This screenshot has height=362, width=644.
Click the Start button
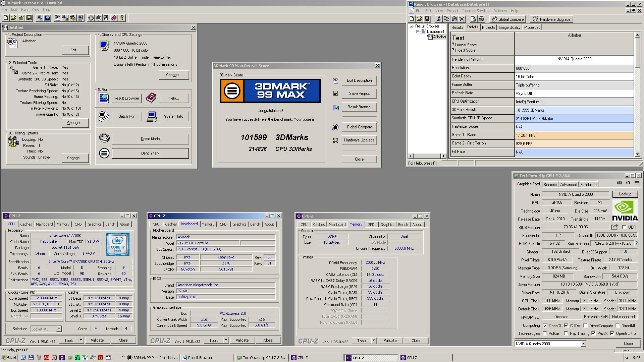[9, 358]
